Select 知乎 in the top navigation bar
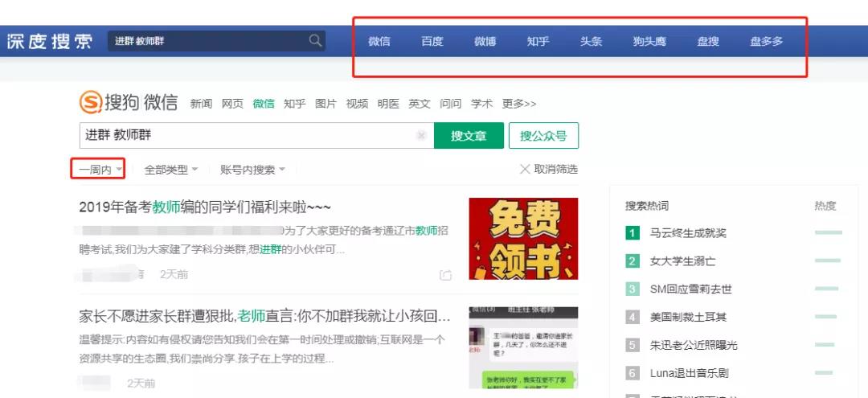868x398 pixels. click(x=538, y=41)
